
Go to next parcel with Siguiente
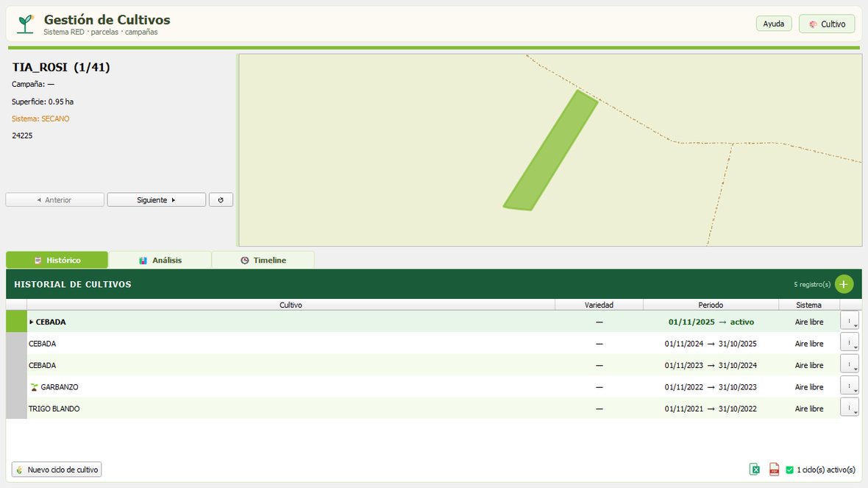tap(156, 200)
